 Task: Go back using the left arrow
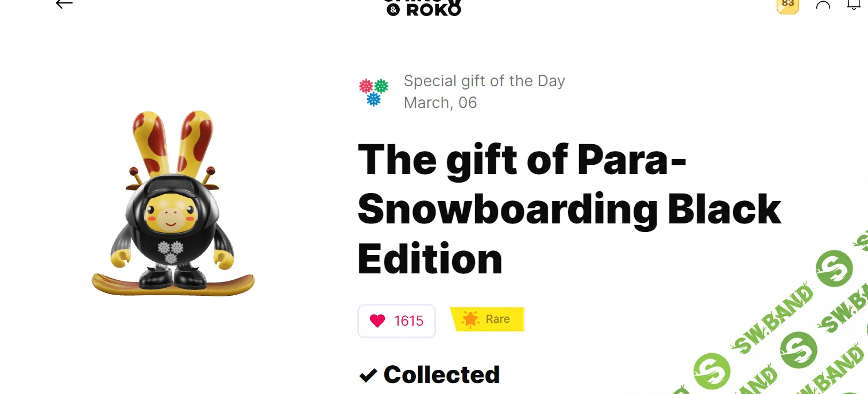click(64, 4)
